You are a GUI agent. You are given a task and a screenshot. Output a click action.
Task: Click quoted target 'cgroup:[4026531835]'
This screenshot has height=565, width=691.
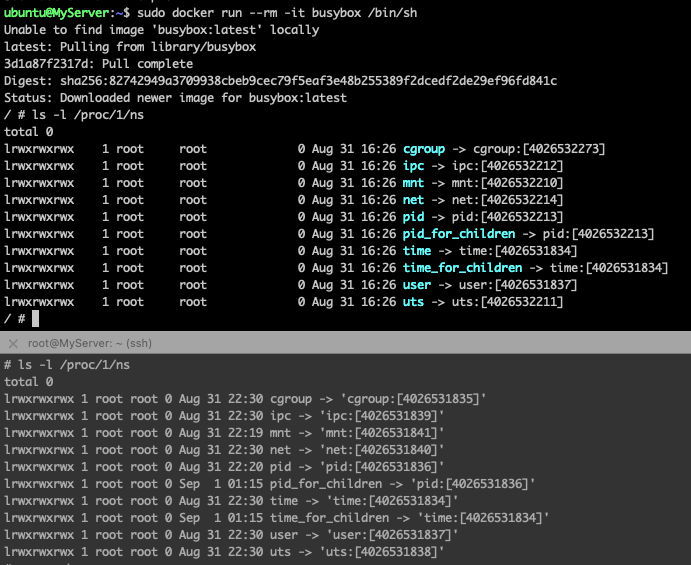[413, 399]
